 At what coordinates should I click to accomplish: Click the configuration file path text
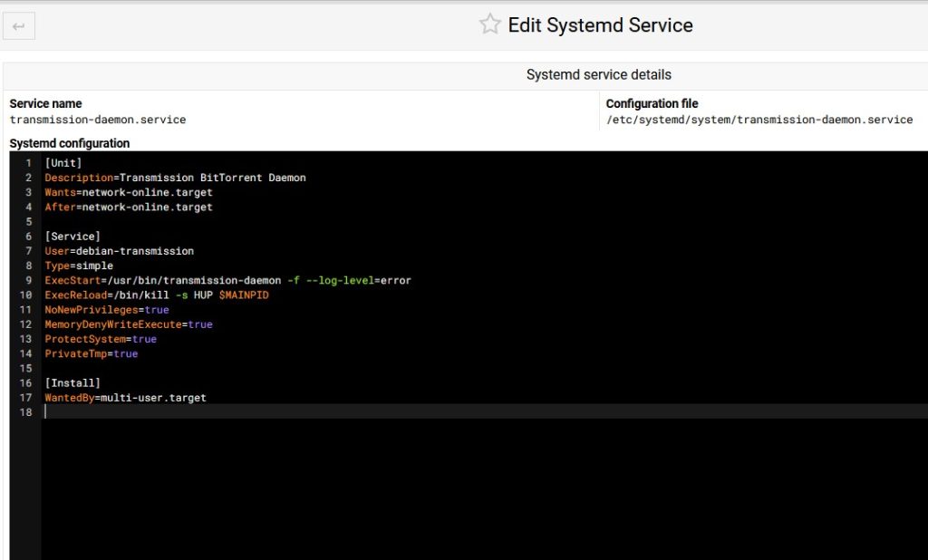[759, 120]
